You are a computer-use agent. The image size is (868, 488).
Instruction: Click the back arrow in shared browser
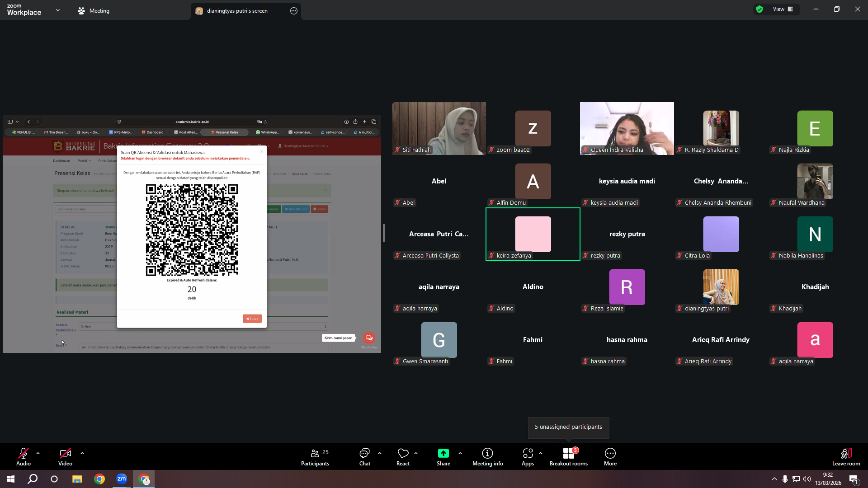(x=28, y=122)
